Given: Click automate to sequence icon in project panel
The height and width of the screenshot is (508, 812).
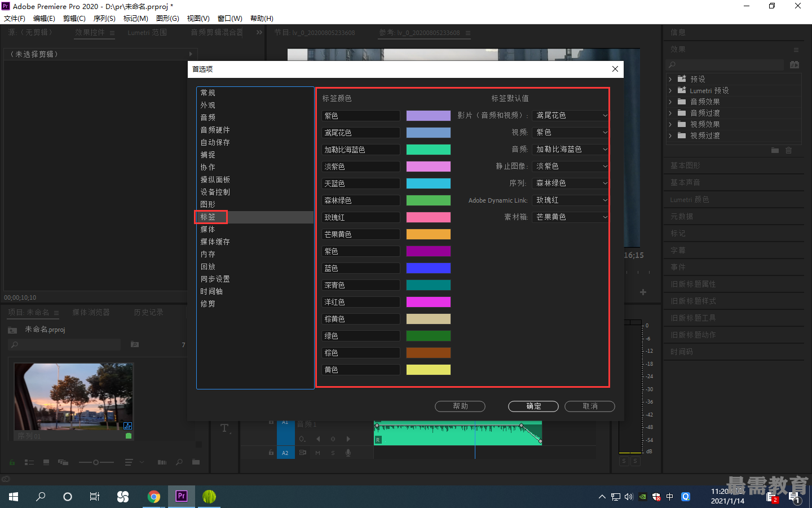Looking at the screenshot, I should (162, 462).
